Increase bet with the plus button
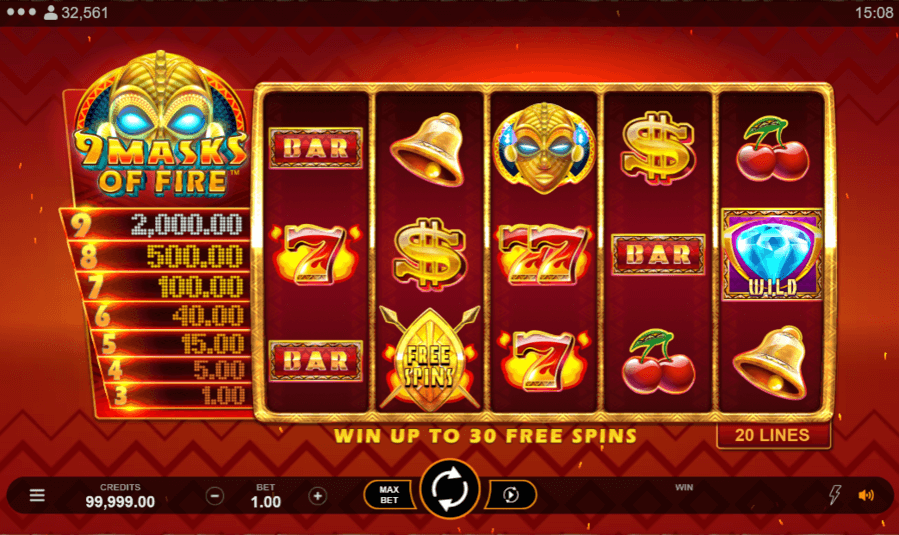The width and height of the screenshot is (899, 535). coord(318,496)
